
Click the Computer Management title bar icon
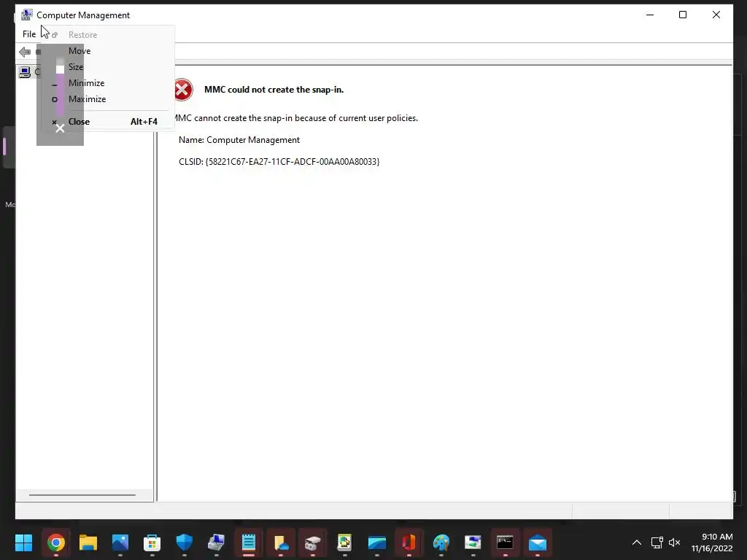pyautogui.click(x=27, y=15)
